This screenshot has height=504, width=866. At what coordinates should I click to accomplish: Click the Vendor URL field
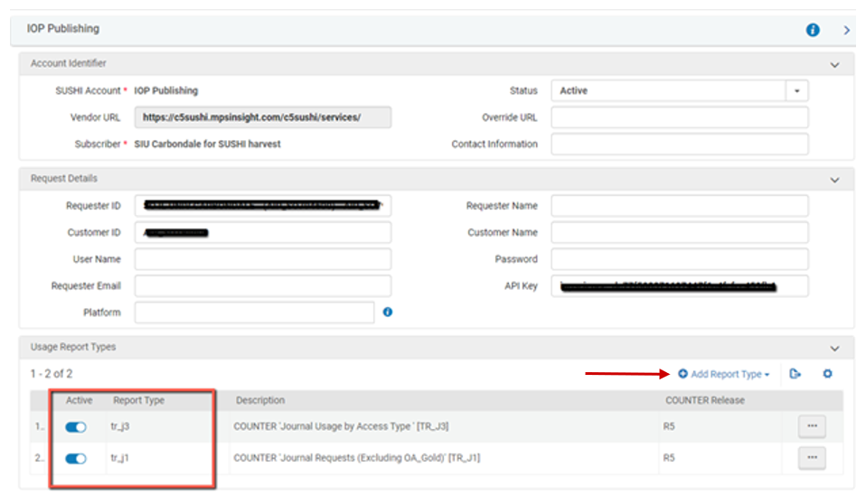click(x=263, y=117)
